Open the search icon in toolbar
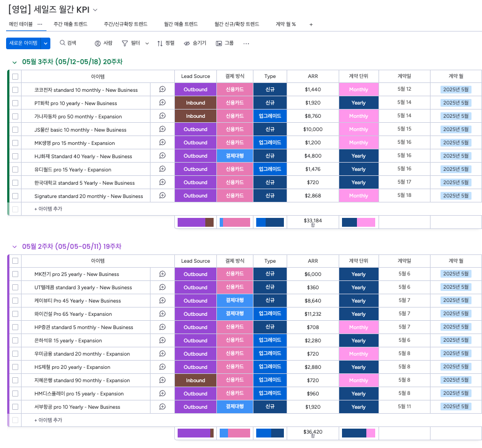Image resolution: width=482 pixels, height=448 pixels. (x=63, y=43)
